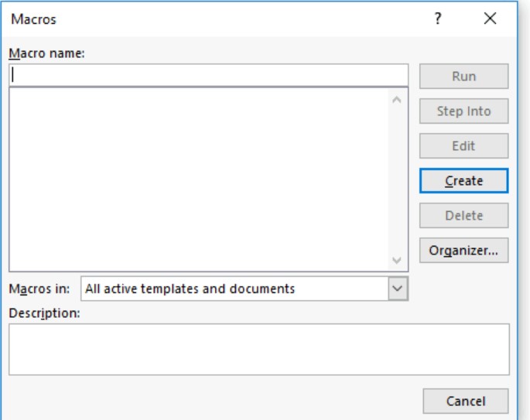Cancel the Macros dialog
The image size is (530, 420).
pyautogui.click(x=466, y=401)
